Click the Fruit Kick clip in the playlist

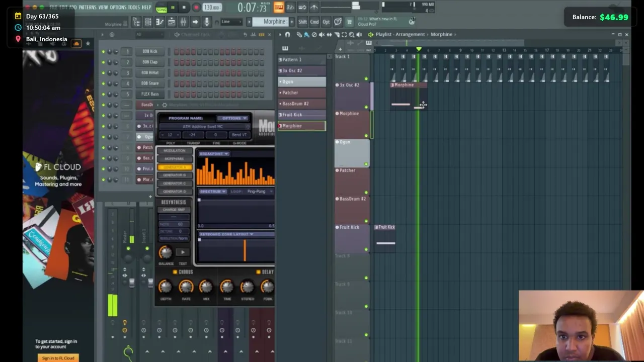coord(385,237)
